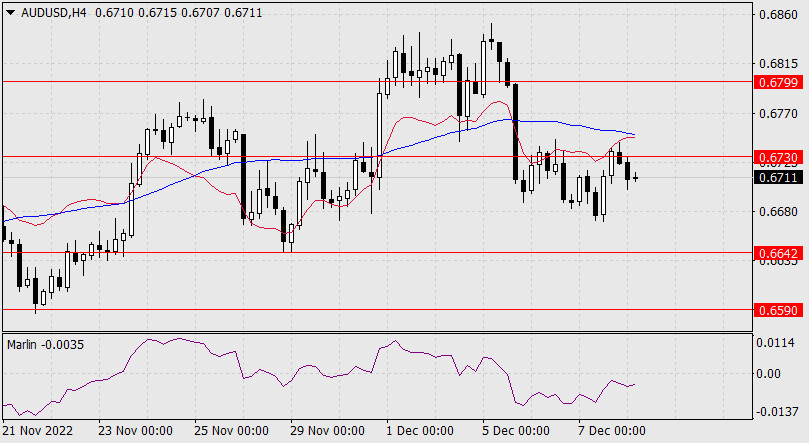
Task: Click the black 0.6711 current price tag
Action: coord(777,178)
